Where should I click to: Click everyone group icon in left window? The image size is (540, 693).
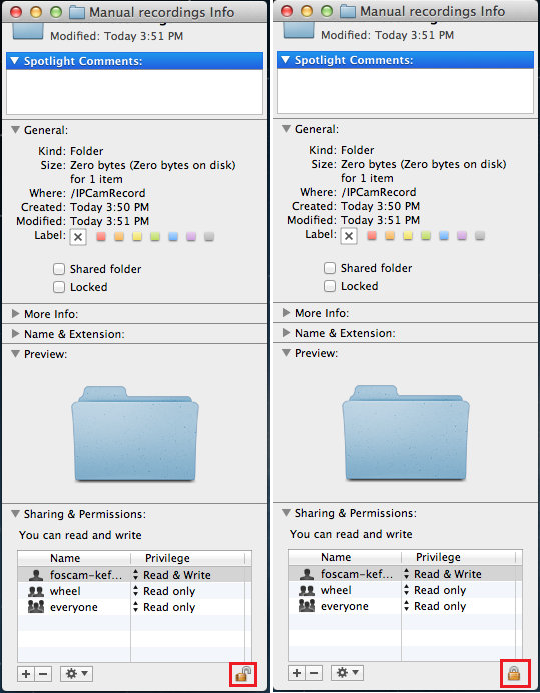click(36, 606)
